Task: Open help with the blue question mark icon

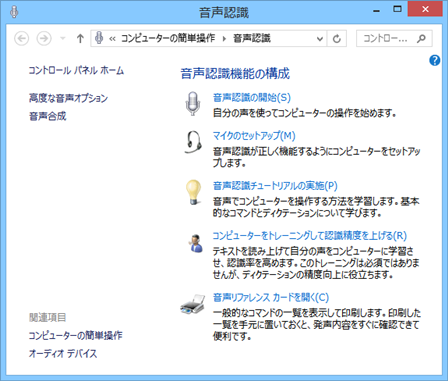Action: (x=435, y=60)
